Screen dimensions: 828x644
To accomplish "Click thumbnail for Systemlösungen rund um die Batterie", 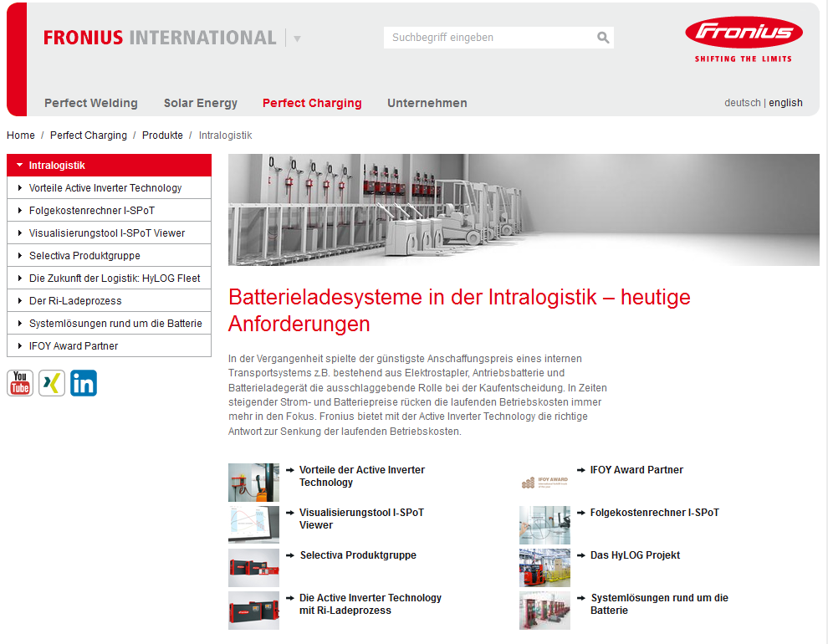I will pos(544,611).
